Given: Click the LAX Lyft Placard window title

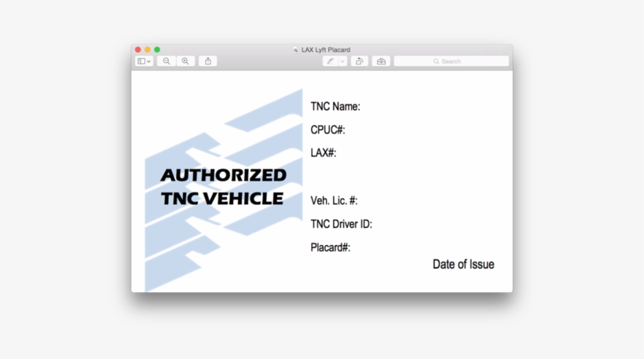Looking at the screenshot, I should 326,49.
